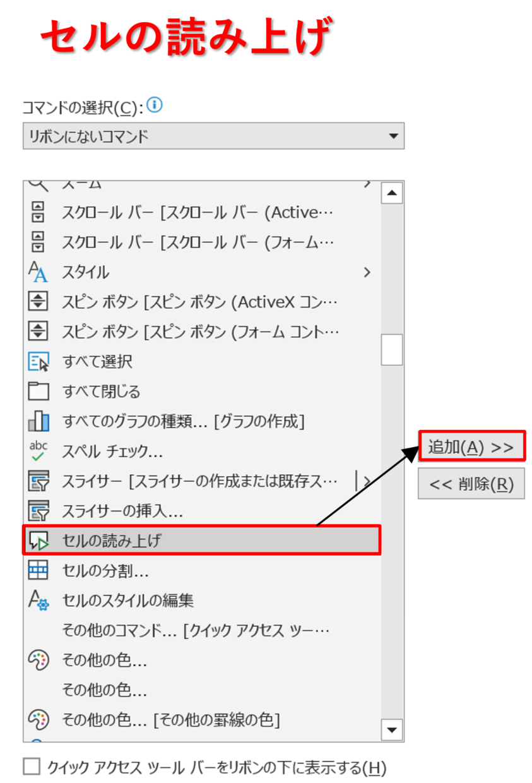Select the スタイル list entry
The image size is (532, 783).
[x=85, y=272]
